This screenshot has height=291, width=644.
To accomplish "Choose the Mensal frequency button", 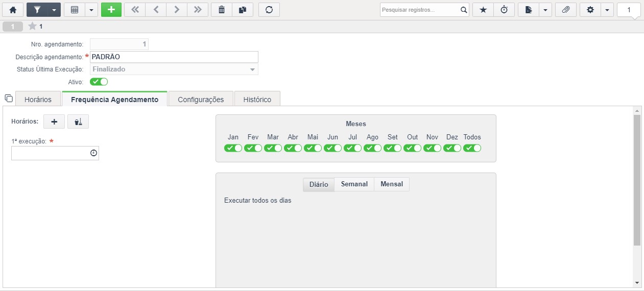I will [392, 184].
